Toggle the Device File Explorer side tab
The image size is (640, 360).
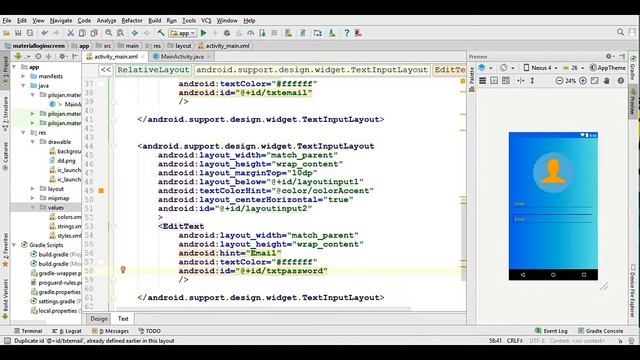(x=633, y=291)
